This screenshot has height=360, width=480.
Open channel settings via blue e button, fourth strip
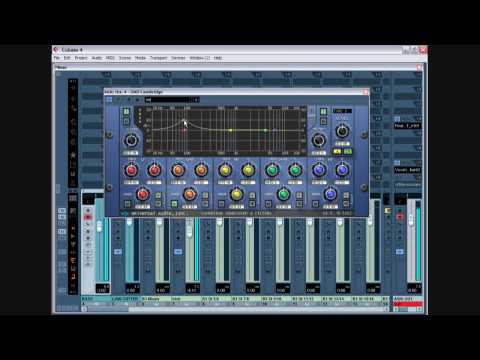pyautogui.click(x=178, y=252)
